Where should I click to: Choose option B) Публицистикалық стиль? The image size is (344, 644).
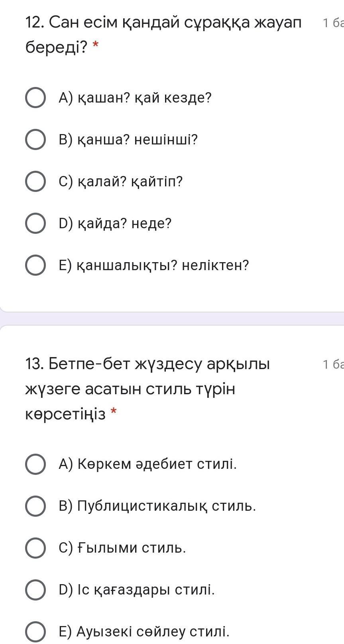35,506
